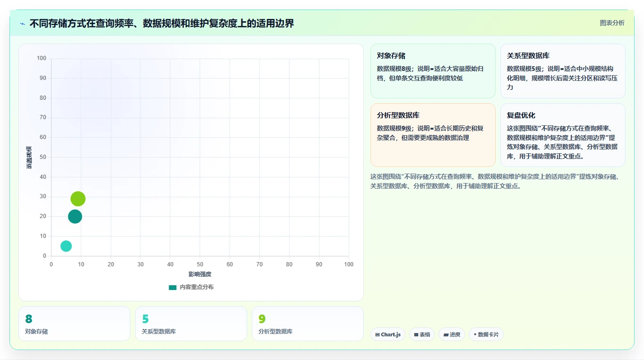Click the icon in 表格 chip
The image size is (644, 360).
coord(416,334)
